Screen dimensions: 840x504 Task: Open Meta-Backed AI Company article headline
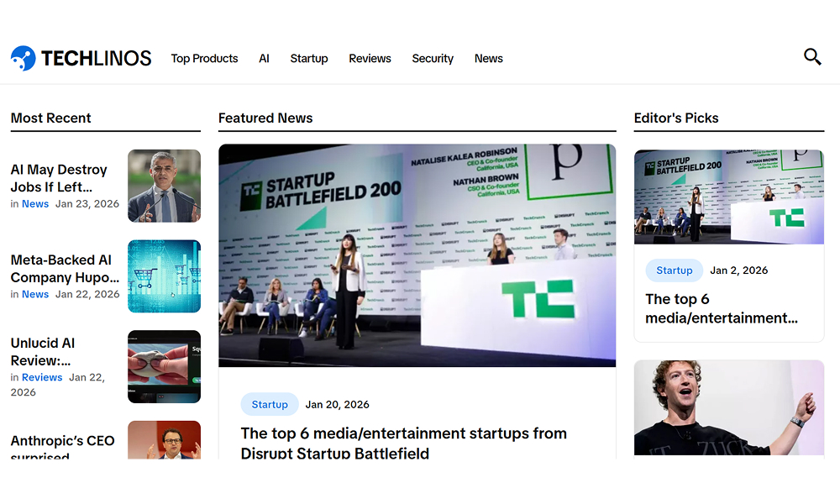pyautogui.click(x=65, y=269)
